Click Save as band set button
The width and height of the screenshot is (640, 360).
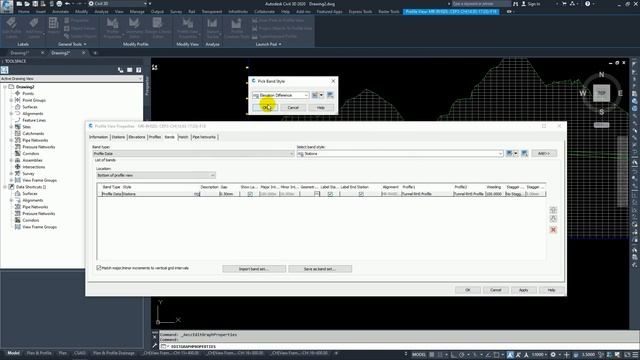(320, 269)
